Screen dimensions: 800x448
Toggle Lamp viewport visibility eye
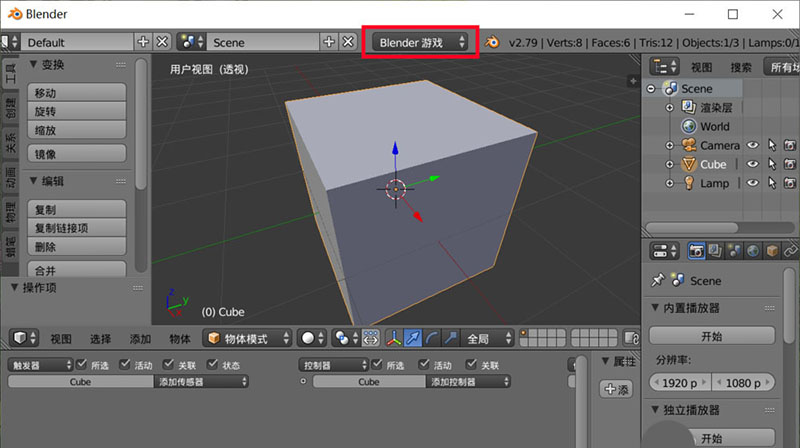(x=753, y=183)
